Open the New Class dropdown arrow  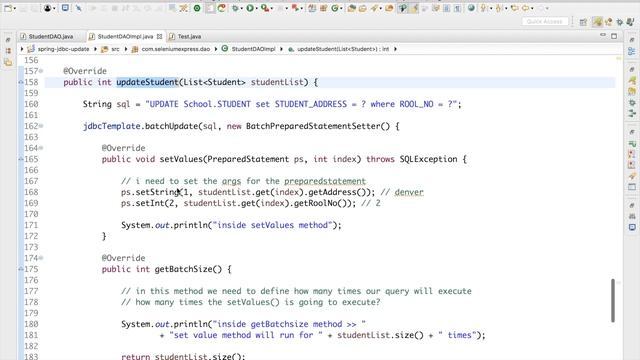coord(342,9)
